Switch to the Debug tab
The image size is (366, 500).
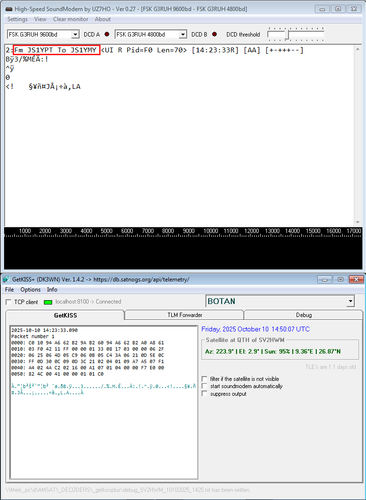pos(303,315)
